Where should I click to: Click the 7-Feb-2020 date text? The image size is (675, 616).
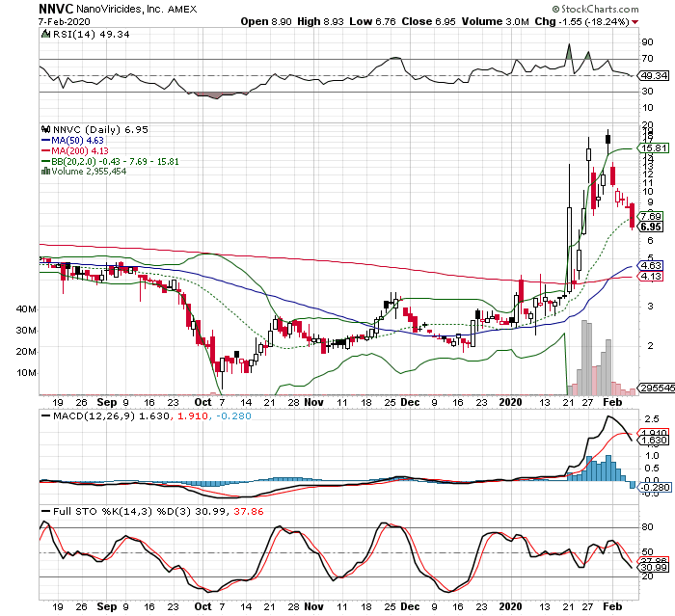(65, 22)
